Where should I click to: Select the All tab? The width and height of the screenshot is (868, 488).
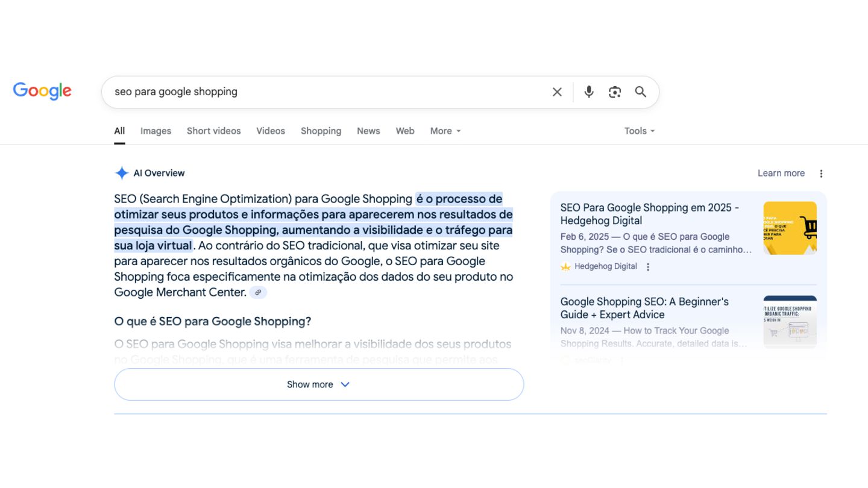coord(119,131)
